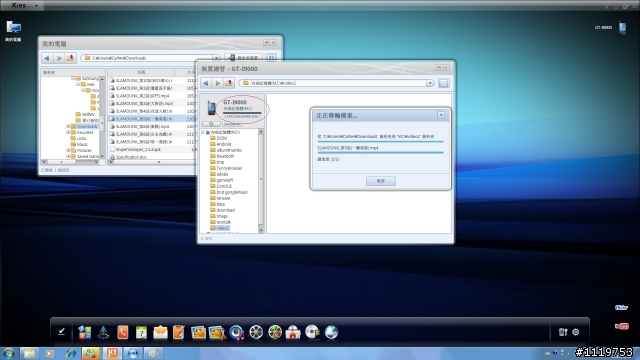Select the gameloft folder

click(x=222, y=180)
